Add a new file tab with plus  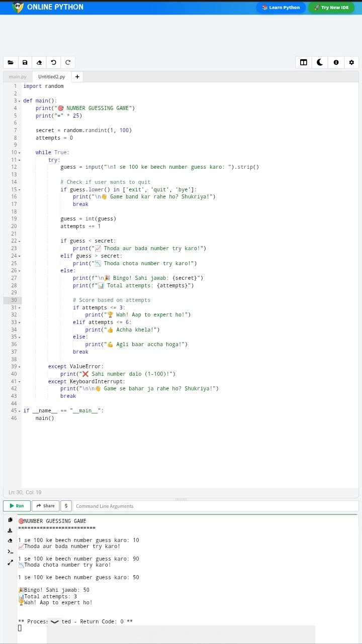(77, 77)
